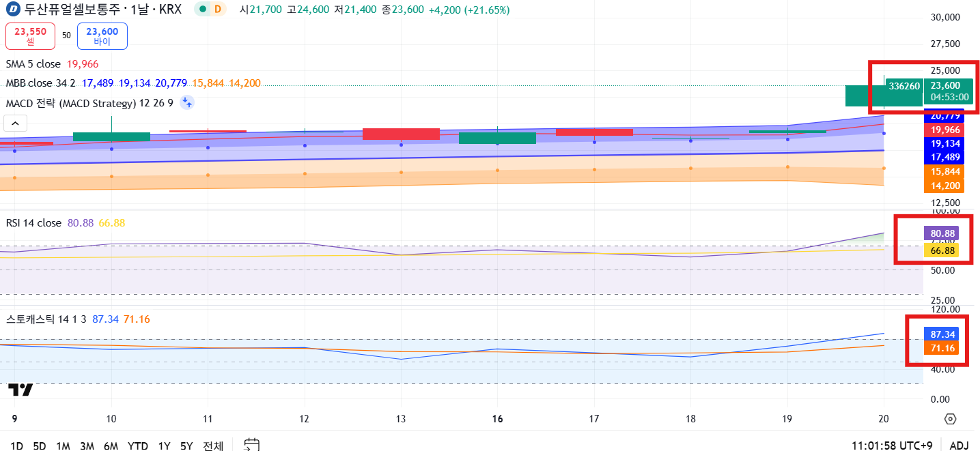Select the 5D time range

[x=40, y=446]
